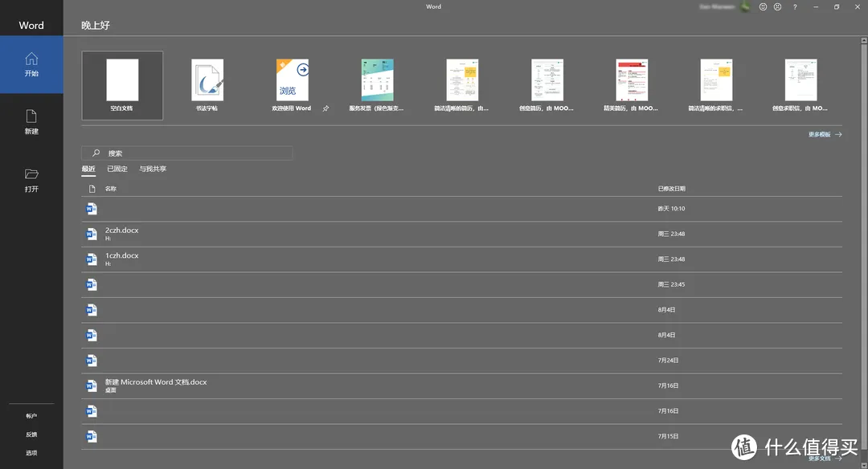This screenshot has width=868, height=469.
Task: Switch to the 已固定 pinned tab
Action: [x=117, y=169]
